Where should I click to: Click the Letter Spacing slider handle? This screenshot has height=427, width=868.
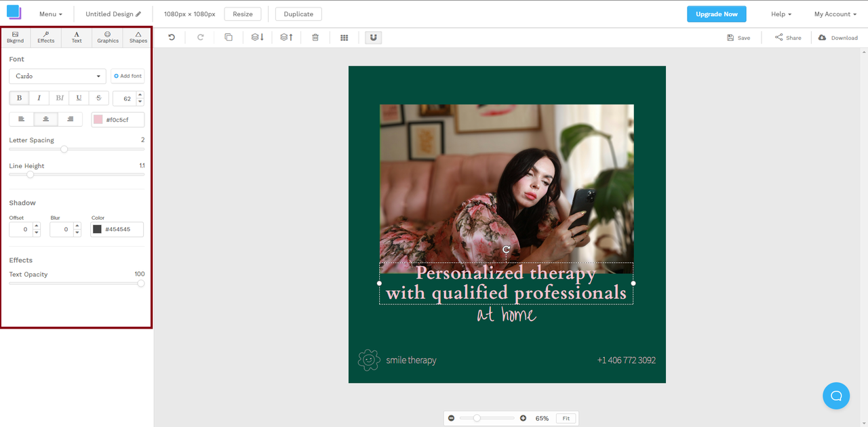point(64,149)
